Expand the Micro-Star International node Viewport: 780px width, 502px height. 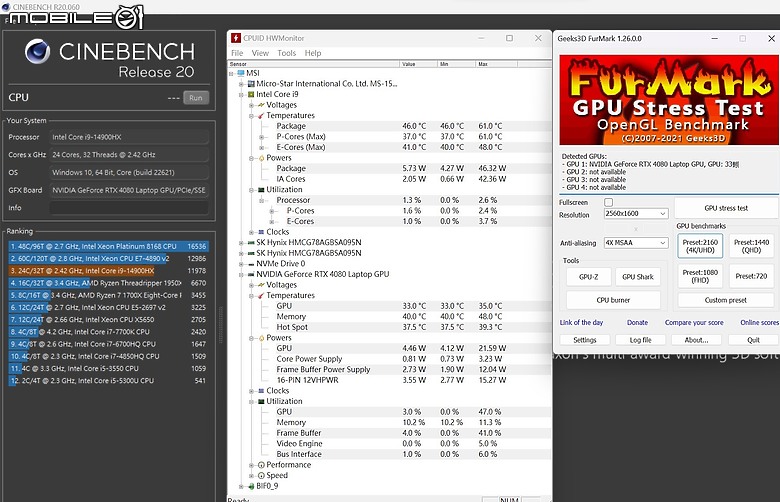pos(241,84)
